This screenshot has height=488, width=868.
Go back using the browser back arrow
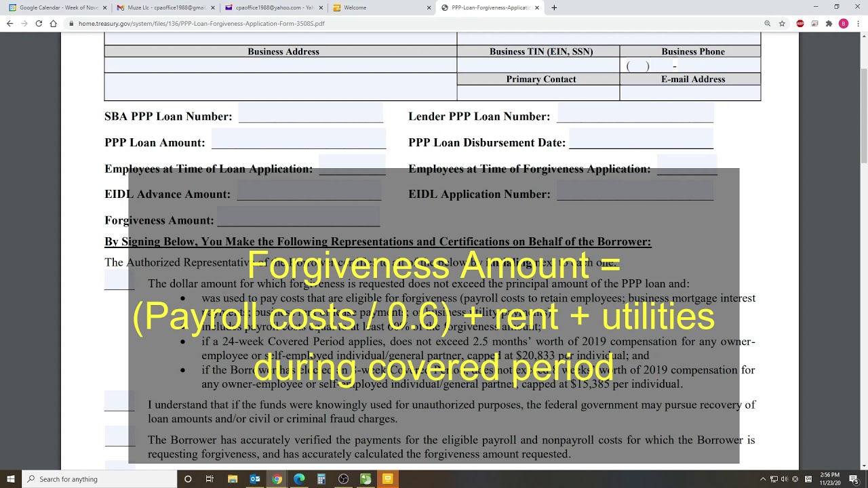[9, 23]
